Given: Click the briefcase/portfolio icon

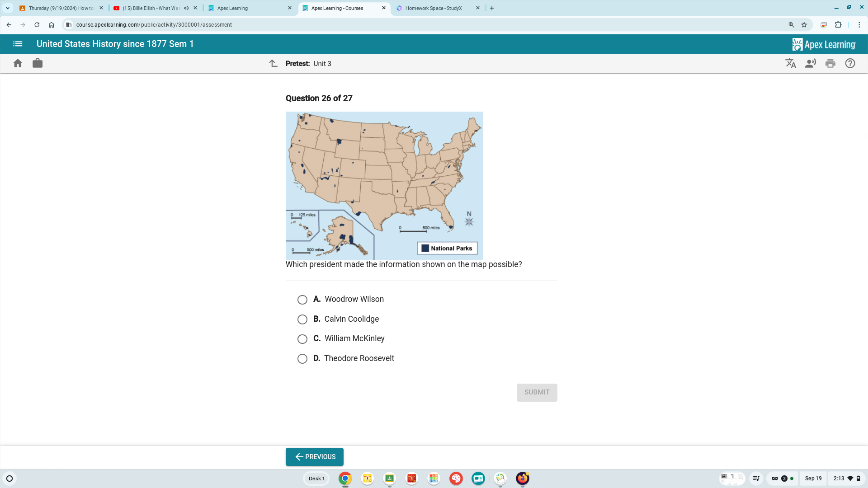Looking at the screenshot, I should [37, 63].
